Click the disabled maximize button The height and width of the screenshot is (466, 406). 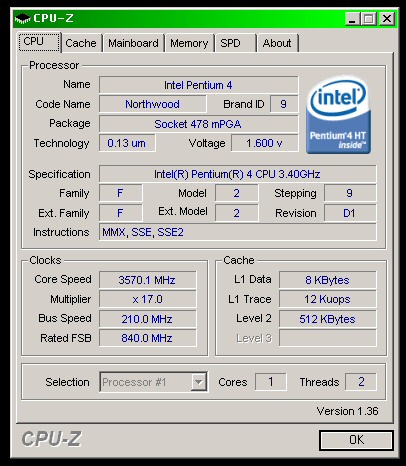[x=368, y=19]
